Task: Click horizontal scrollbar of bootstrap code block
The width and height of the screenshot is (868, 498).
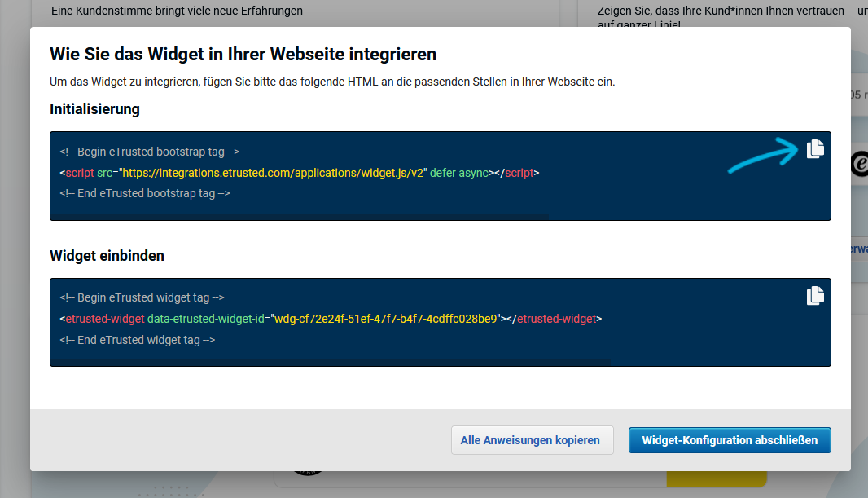Action: (300, 217)
